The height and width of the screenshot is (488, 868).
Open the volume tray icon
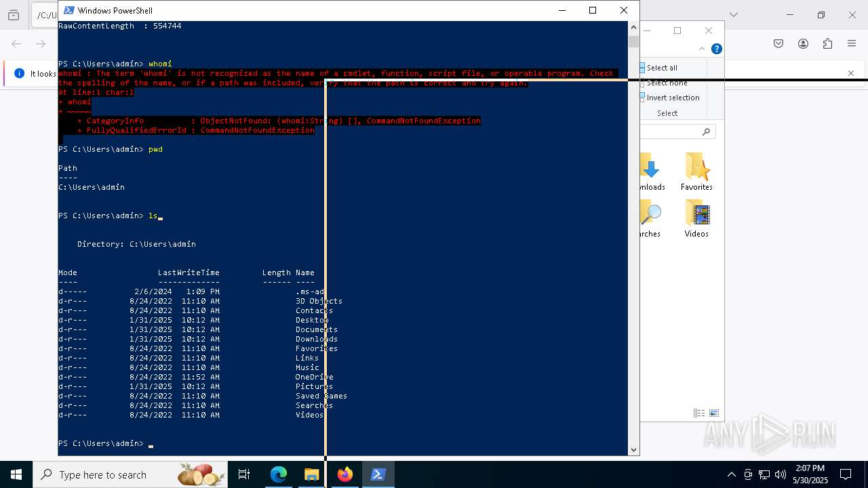pyautogui.click(x=781, y=474)
